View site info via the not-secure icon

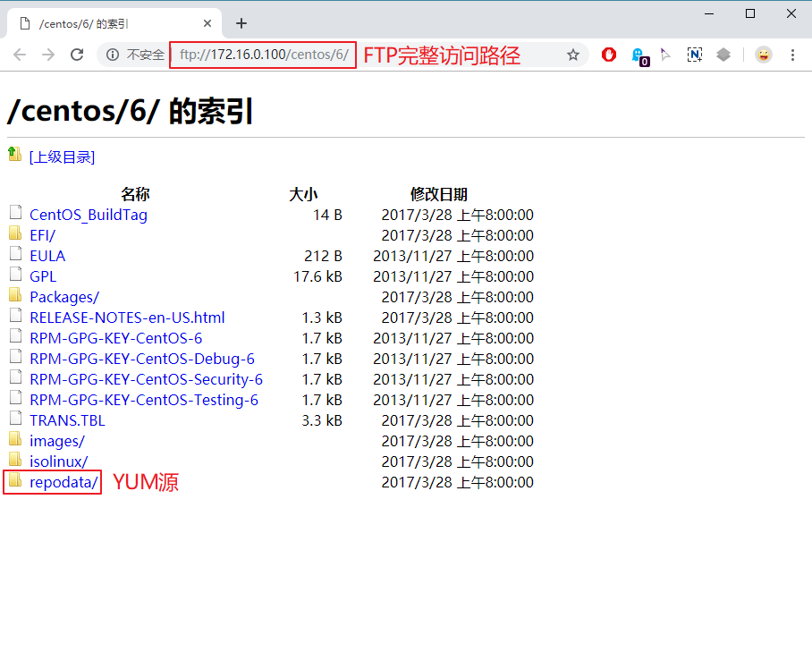click(113, 55)
